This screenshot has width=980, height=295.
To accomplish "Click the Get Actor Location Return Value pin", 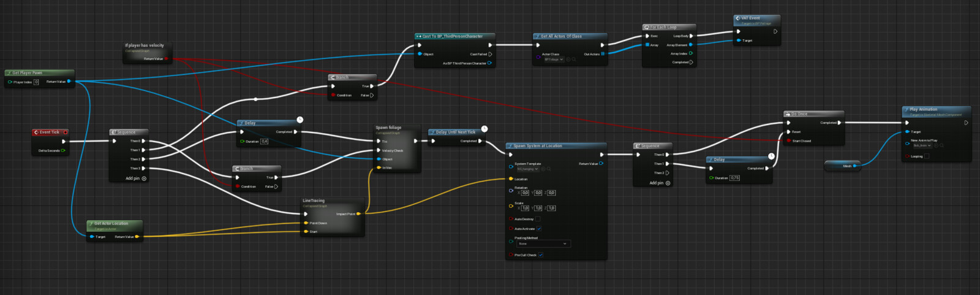I will click(x=137, y=237).
